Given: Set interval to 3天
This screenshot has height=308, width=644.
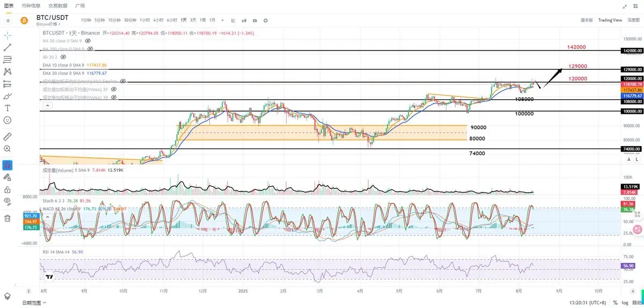Looking at the screenshot, I should (193, 20).
